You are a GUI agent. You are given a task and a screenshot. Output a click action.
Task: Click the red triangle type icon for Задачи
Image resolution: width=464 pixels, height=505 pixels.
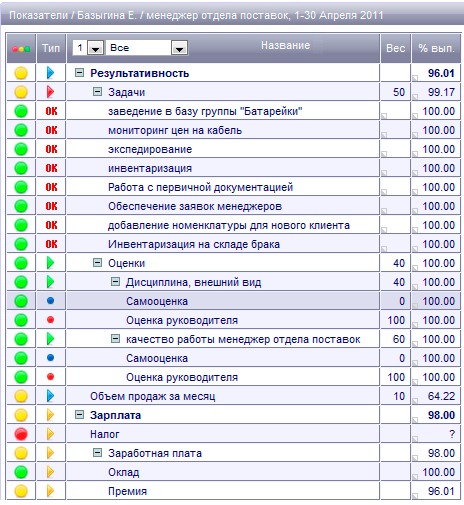tap(50, 92)
